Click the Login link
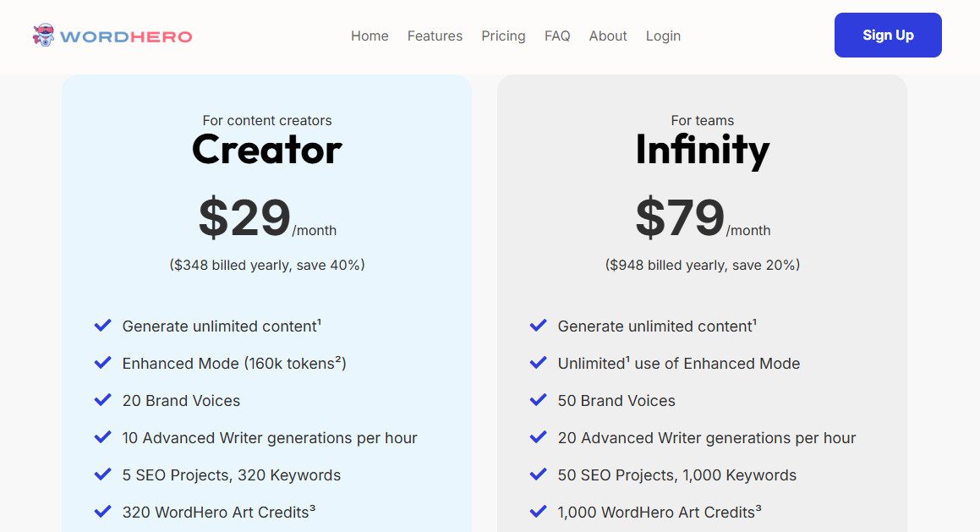Screen dimensions: 980x532 pos(663,36)
